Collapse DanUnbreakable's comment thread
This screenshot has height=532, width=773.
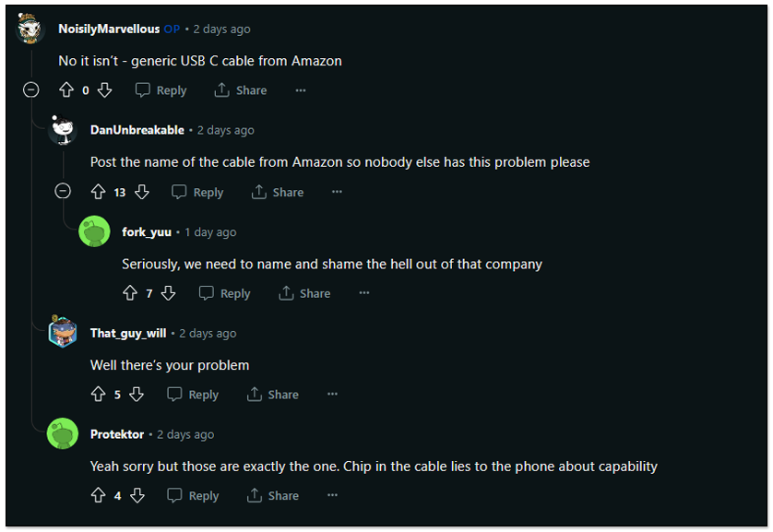coord(63,191)
